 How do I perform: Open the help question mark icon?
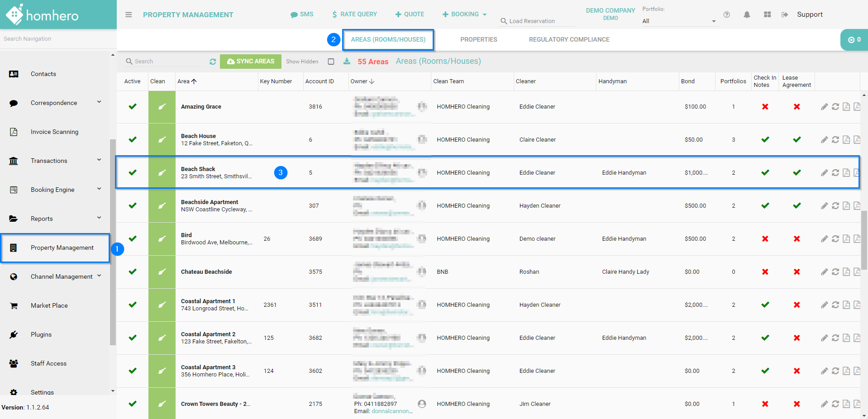tap(726, 14)
